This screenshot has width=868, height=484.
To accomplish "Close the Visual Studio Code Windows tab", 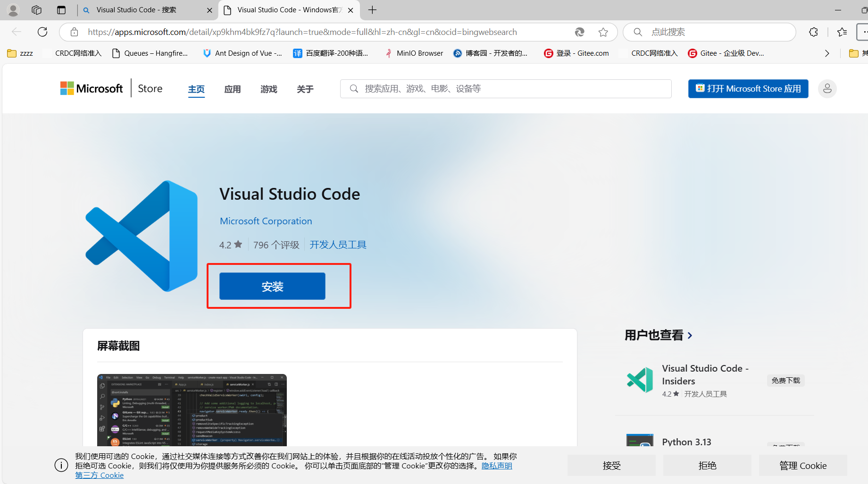I will click(351, 10).
